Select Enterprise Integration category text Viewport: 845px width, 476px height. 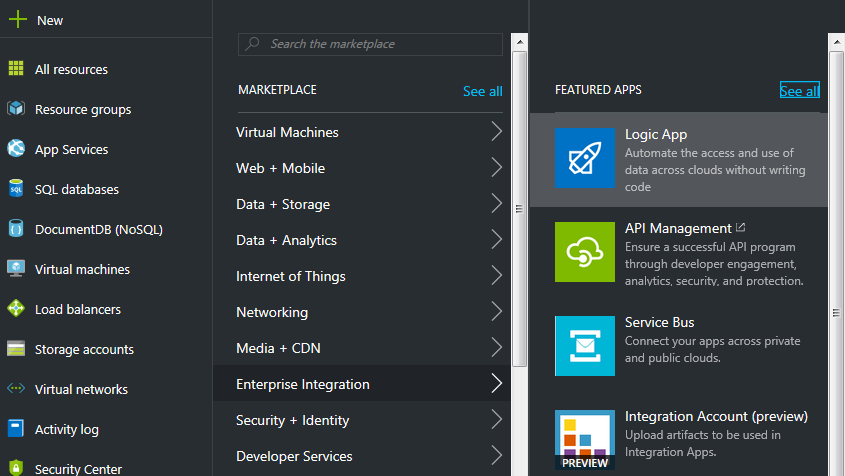[x=303, y=384]
